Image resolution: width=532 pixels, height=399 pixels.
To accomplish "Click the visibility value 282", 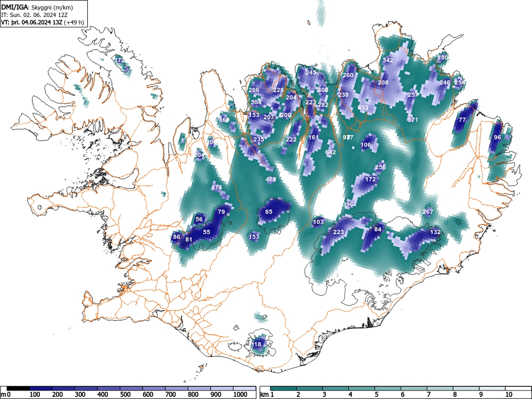I will point(323,105).
